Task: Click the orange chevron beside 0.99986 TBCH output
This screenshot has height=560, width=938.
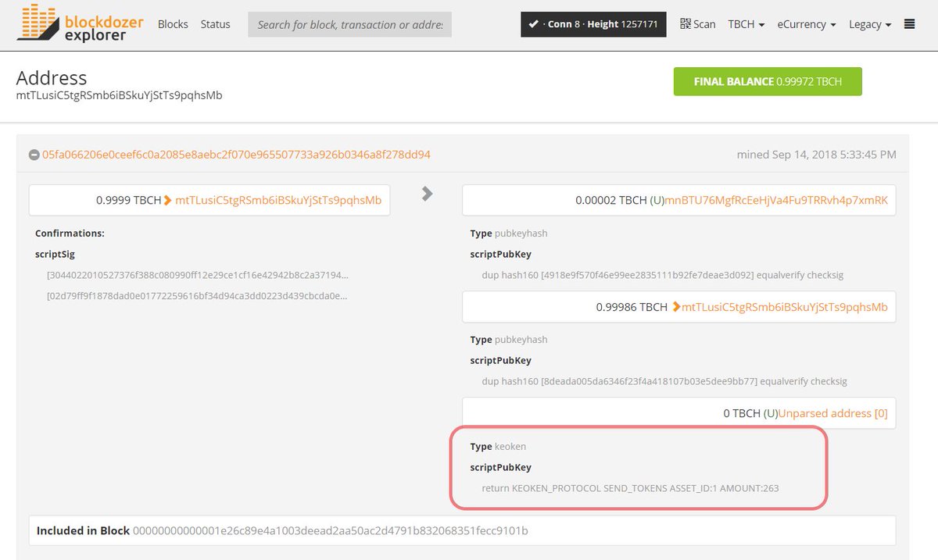Action: [x=676, y=307]
